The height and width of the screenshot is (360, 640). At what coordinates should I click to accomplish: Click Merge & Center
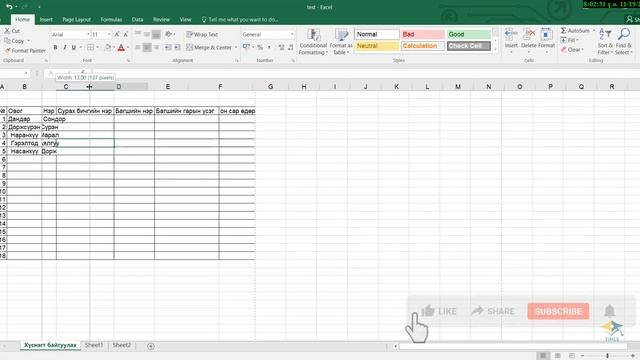(x=209, y=47)
